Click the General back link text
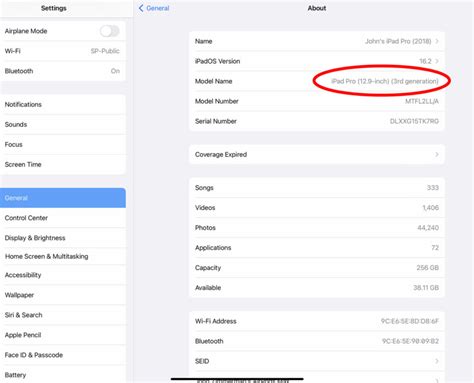The width and height of the screenshot is (474, 383). pos(158,8)
